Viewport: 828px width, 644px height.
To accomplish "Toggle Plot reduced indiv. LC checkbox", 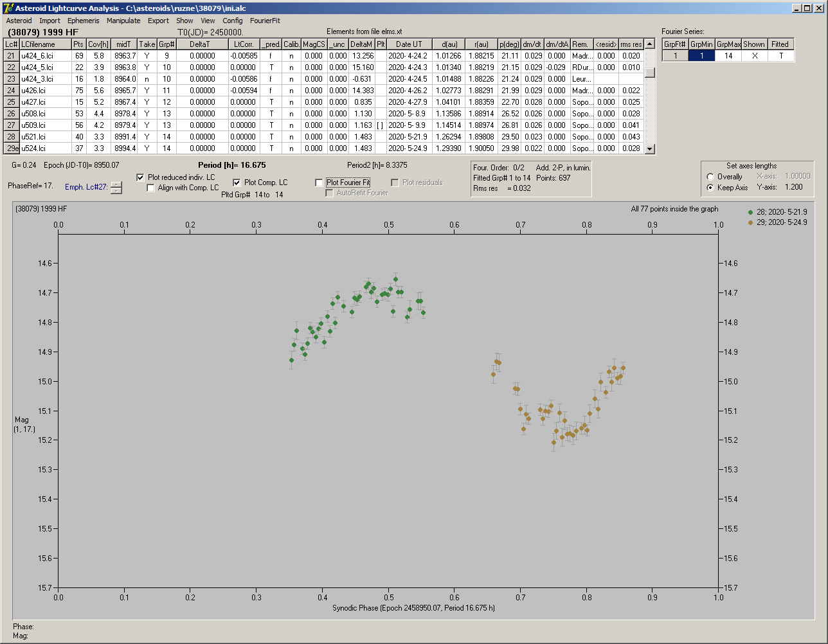I will point(141,177).
